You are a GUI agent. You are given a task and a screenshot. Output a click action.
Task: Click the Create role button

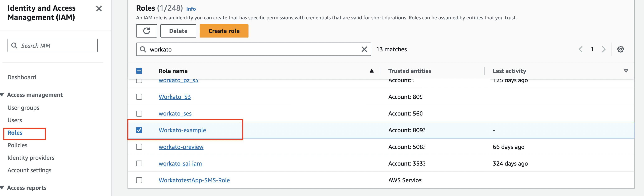224,31
